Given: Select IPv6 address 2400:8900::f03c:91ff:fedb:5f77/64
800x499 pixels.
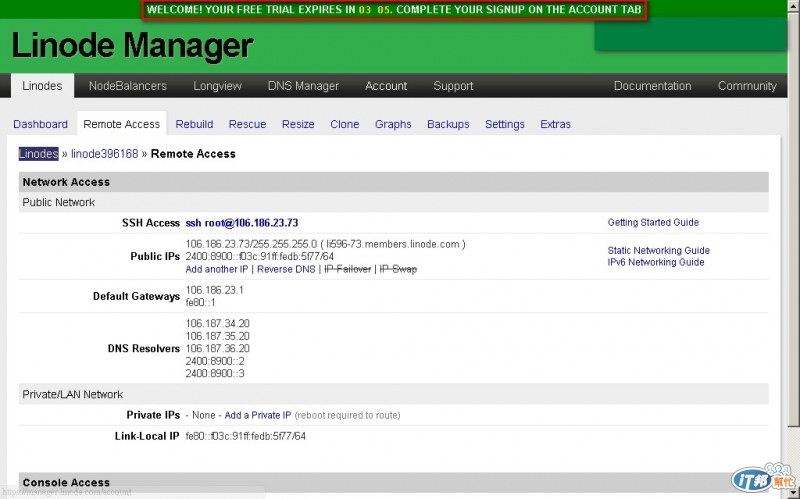Looking at the screenshot, I should pyautogui.click(x=260, y=257).
